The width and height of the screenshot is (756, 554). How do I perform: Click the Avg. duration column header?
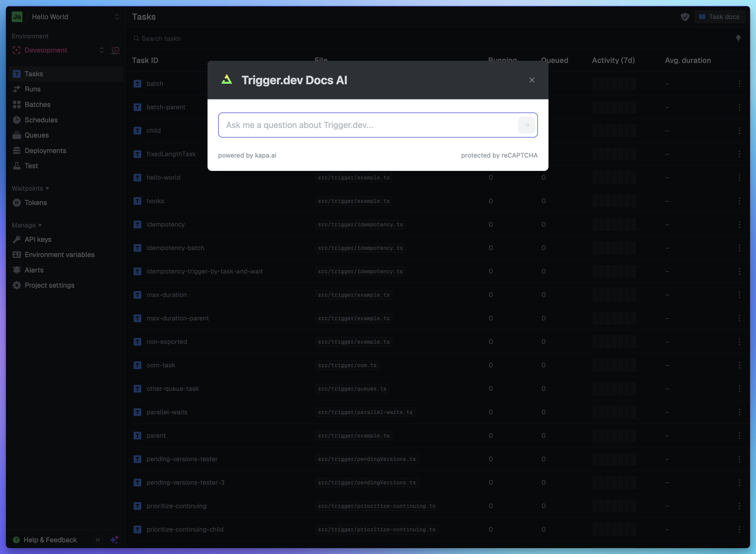click(688, 60)
